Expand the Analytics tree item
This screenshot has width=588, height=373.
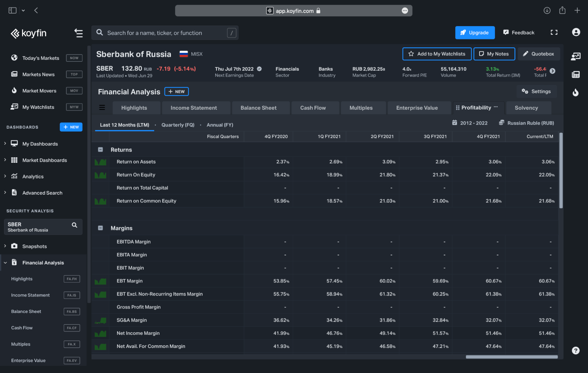click(x=5, y=176)
